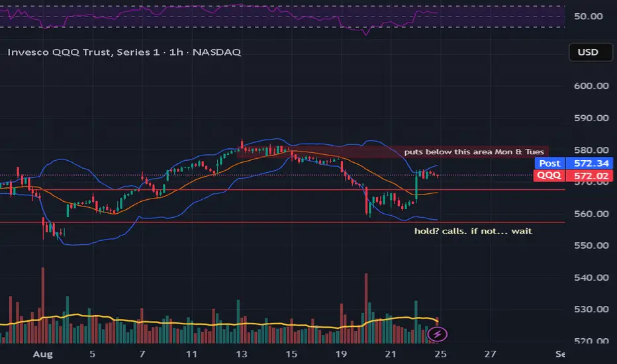
Task: Click the Post 572.34 price label
Action: (x=574, y=163)
